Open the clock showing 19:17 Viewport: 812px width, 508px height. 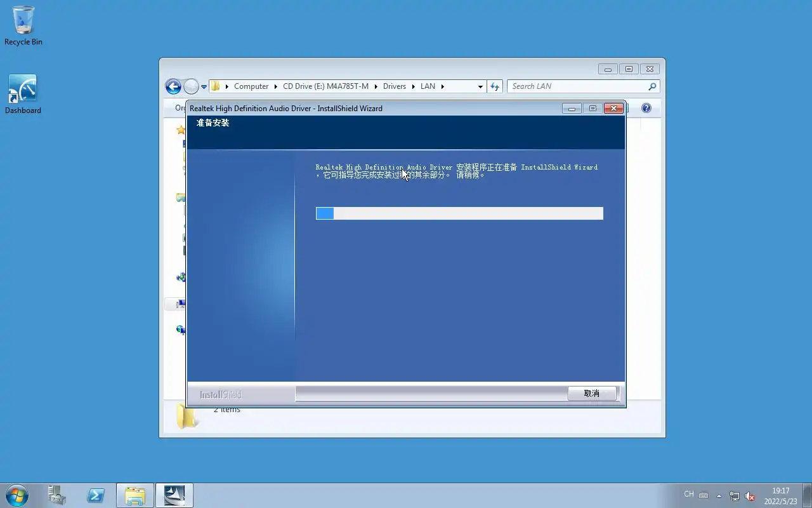780,496
